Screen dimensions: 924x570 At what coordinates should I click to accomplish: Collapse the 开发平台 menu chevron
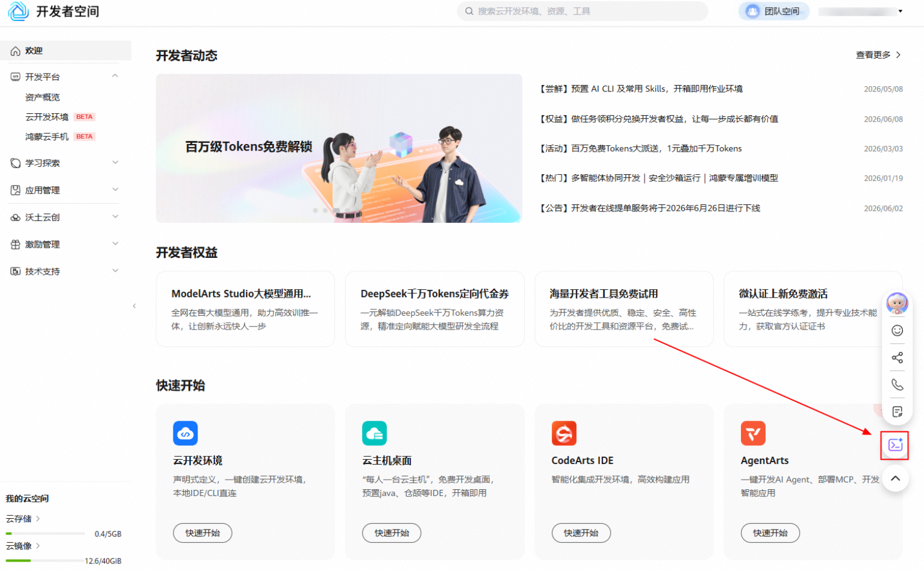click(115, 76)
